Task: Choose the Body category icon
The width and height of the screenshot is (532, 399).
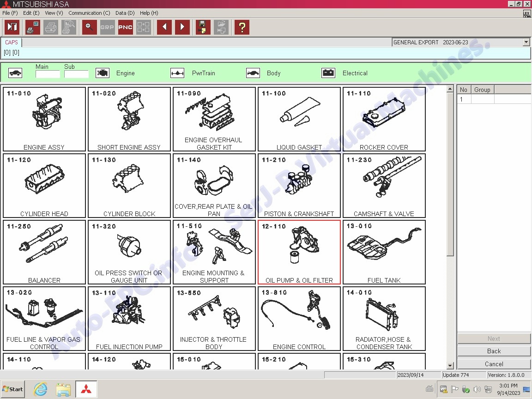Action: pos(253,73)
